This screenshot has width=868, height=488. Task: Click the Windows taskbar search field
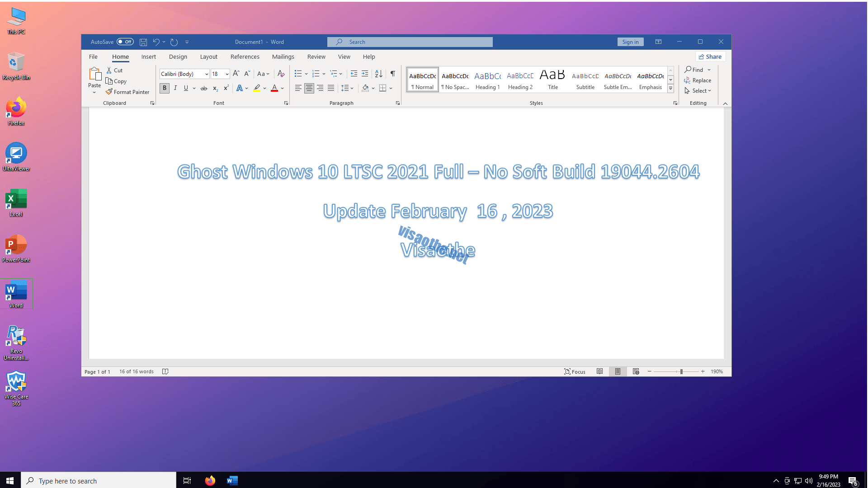pyautogui.click(x=99, y=481)
